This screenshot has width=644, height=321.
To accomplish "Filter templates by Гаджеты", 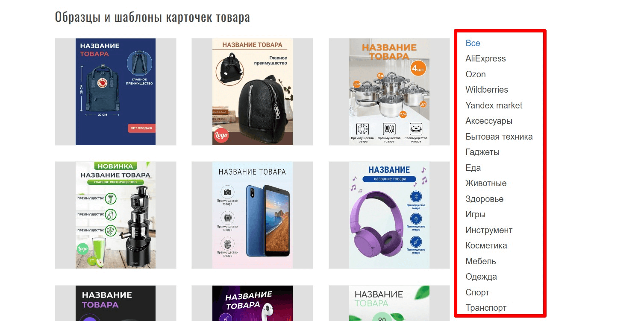I will 482,152.
